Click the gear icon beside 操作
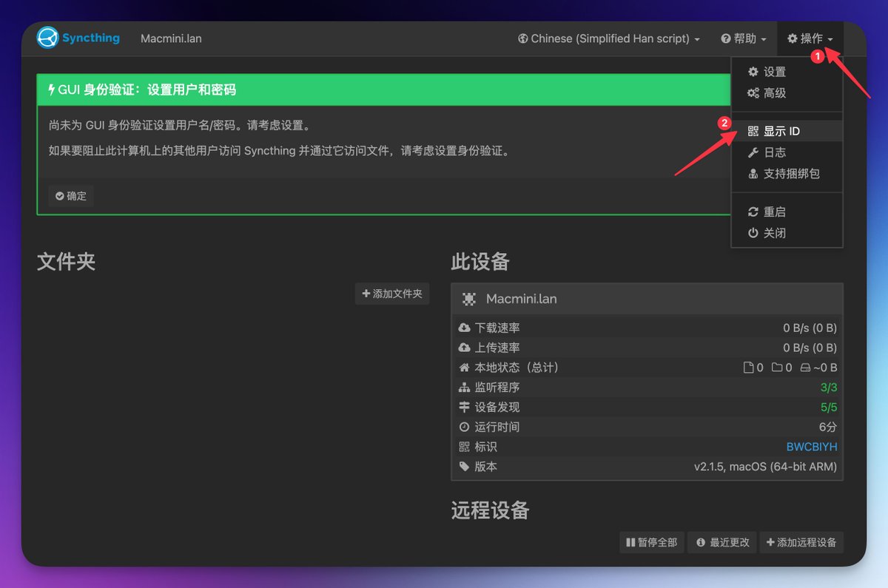This screenshot has width=888, height=588. click(793, 38)
